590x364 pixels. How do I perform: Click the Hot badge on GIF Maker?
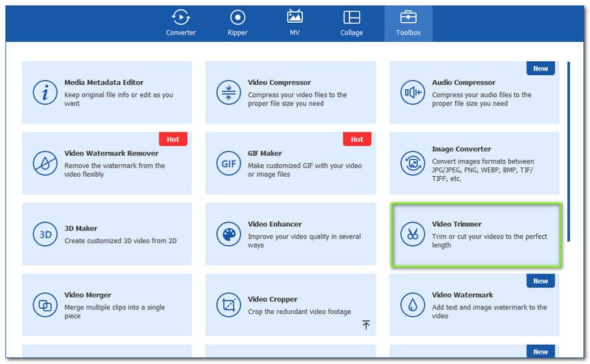coord(357,139)
